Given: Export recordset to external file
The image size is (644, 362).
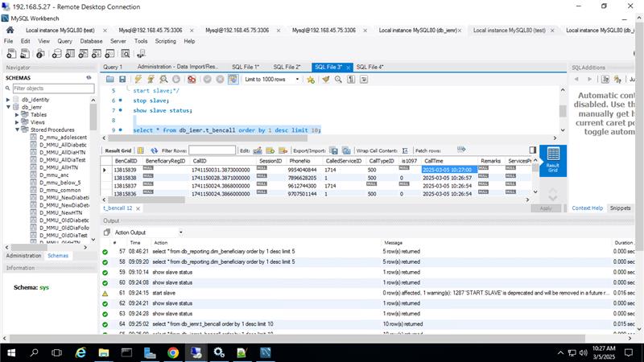Looking at the screenshot, I should point(333,150).
